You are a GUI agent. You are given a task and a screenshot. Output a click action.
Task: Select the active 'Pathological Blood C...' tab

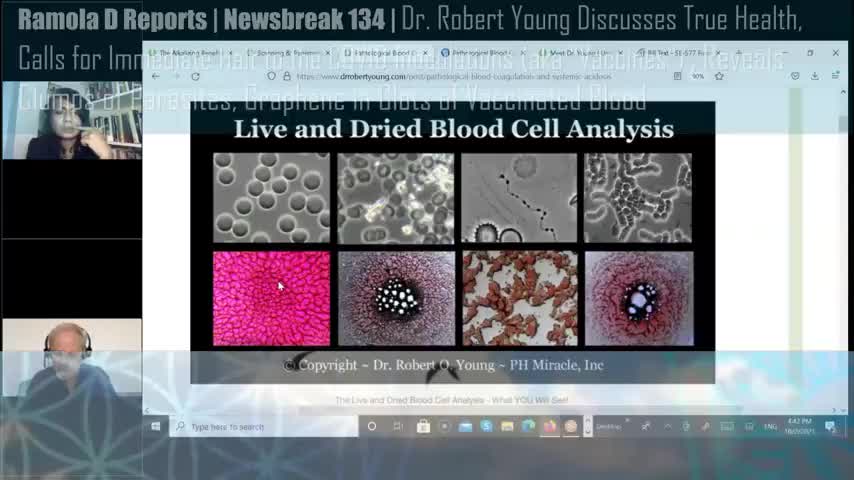click(x=386, y=53)
